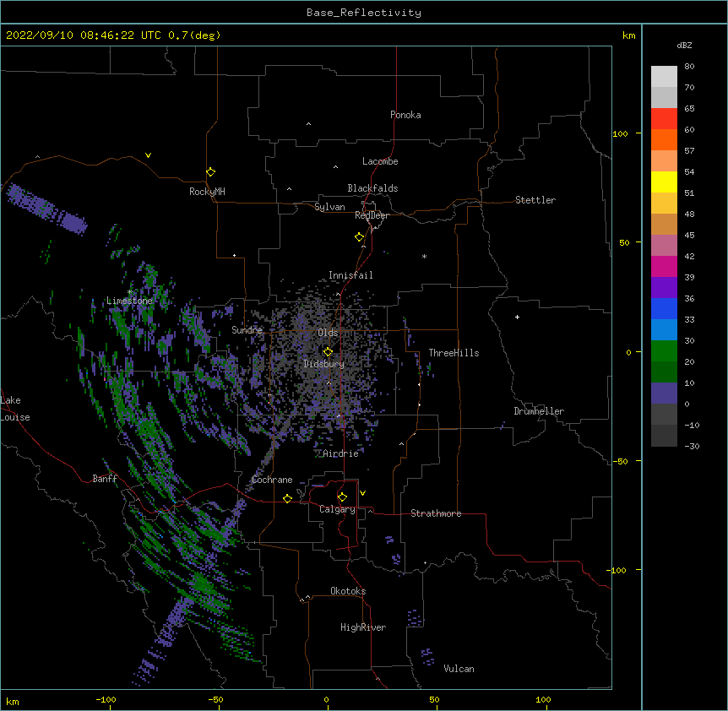Click the ThreeHills label

click(x=454, y=353)
